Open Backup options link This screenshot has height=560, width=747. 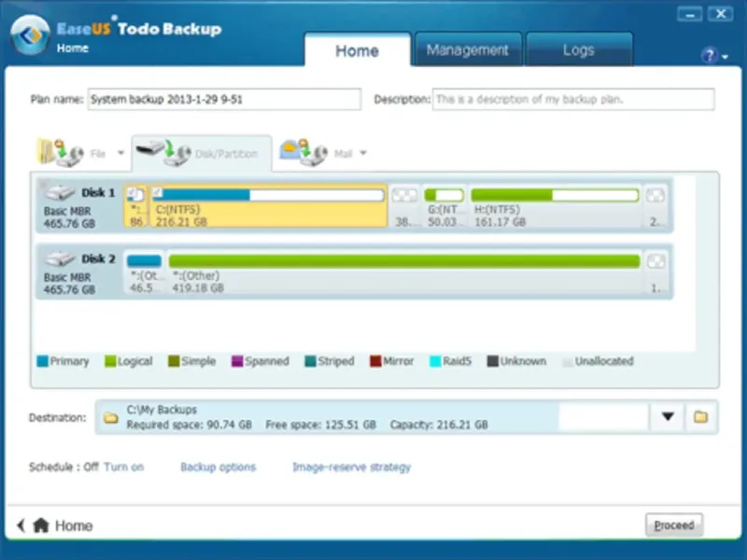point(218,467)
